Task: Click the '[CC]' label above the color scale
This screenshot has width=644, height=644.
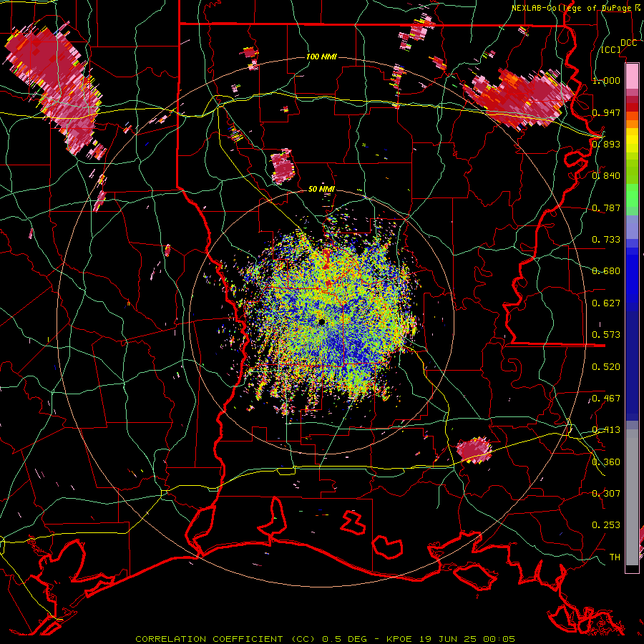Action: coord(611,49)
